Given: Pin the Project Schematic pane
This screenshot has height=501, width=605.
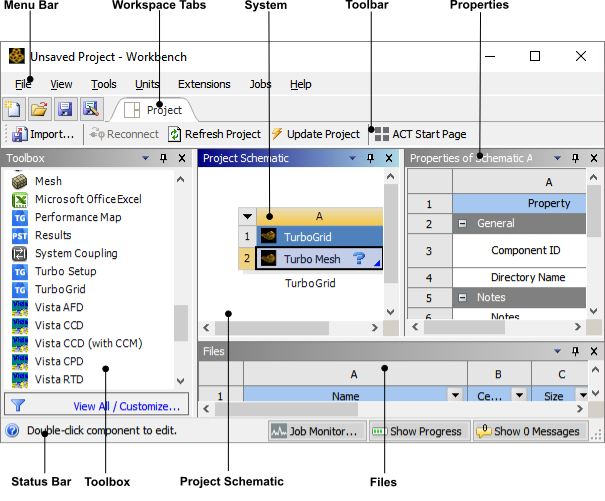Looking at the screenshot, I should [370, 158].
